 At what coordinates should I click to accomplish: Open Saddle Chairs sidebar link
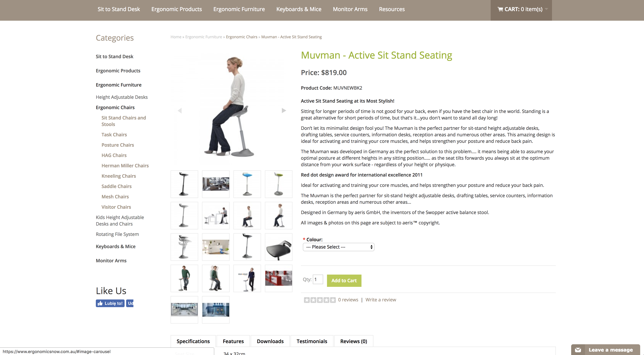117,186
